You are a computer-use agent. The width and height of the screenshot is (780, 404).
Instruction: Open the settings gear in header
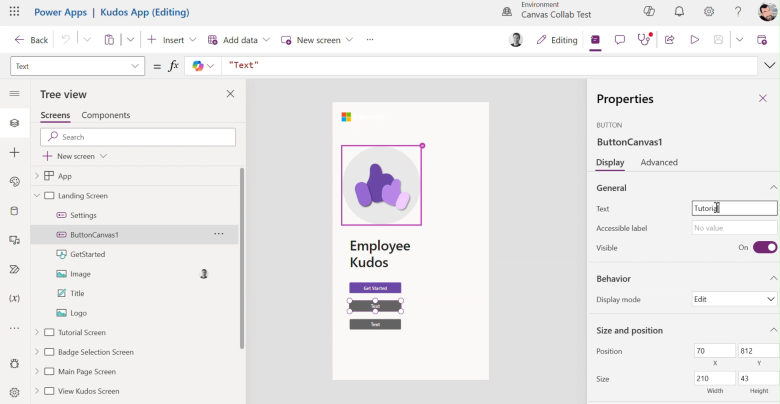pyautogui.click(x=709, y=11)
